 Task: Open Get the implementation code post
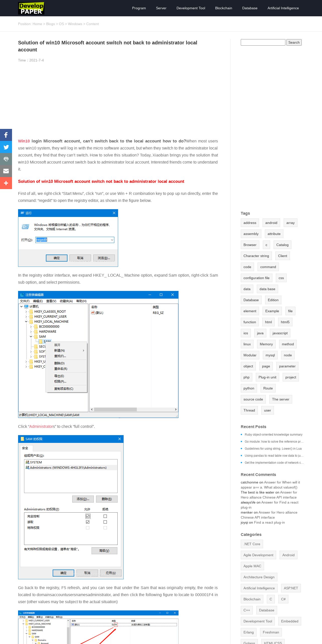point(274,463)
